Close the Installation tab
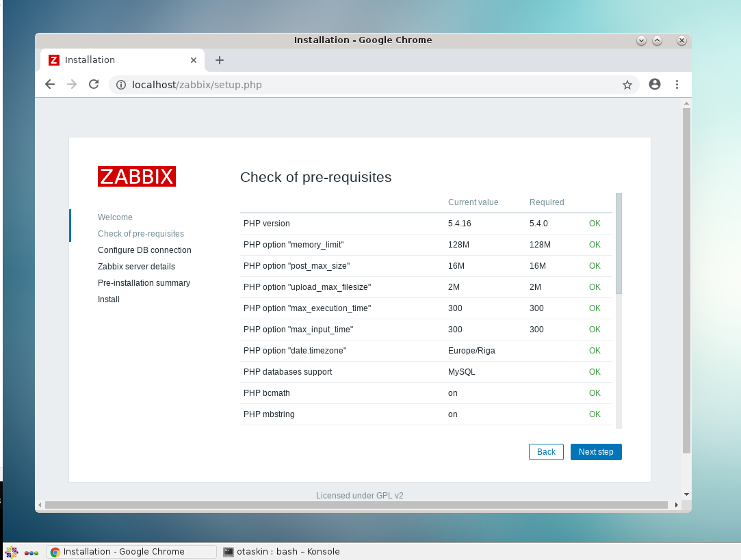The image size is (741, 560). (193, 60)
